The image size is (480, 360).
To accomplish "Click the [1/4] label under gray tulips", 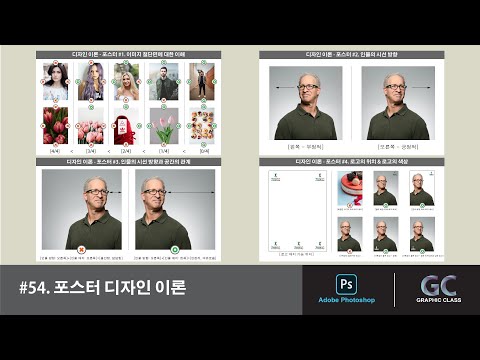I will point(164,151).
